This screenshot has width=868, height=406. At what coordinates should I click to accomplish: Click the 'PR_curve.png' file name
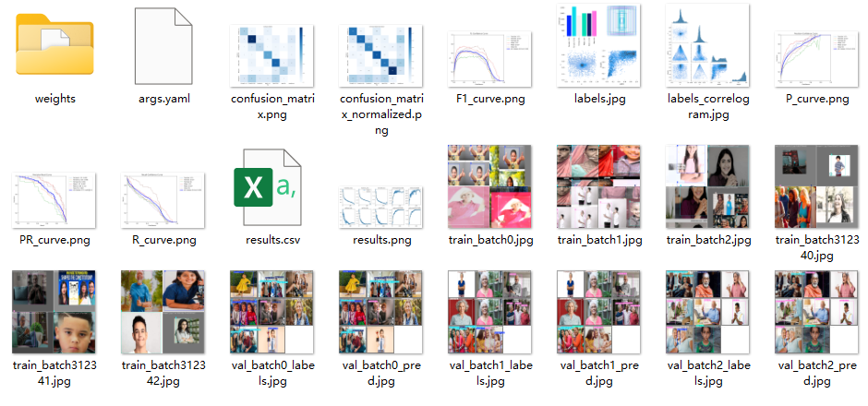pyautogui.click(x=54, y=241)
